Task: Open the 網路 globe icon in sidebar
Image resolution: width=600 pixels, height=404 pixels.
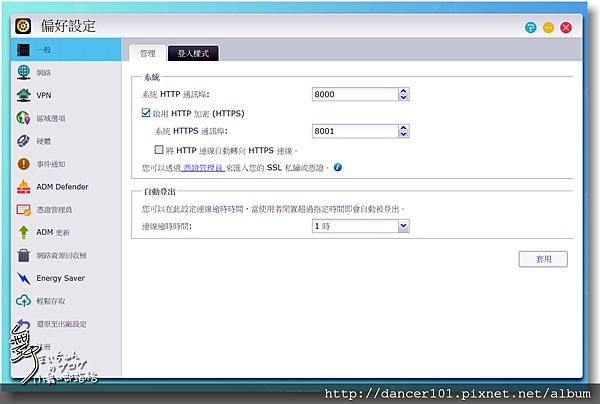Action: click(x=23, y=72)
